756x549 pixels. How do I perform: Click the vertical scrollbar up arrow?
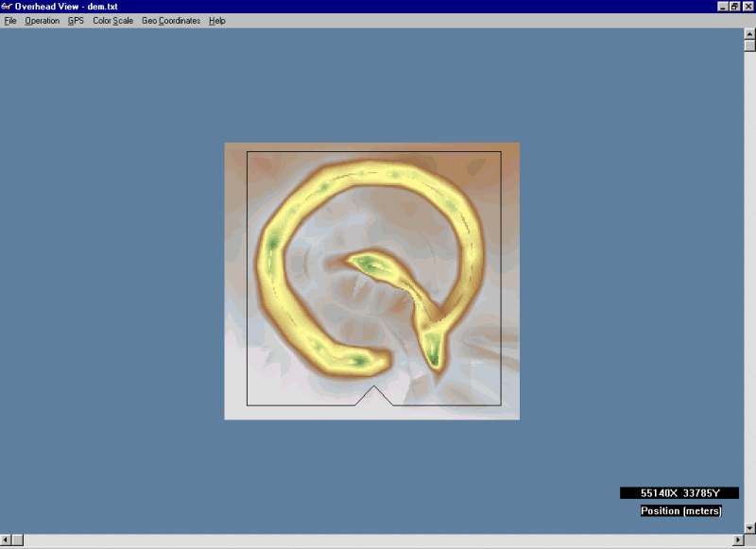tap(749, 34)
